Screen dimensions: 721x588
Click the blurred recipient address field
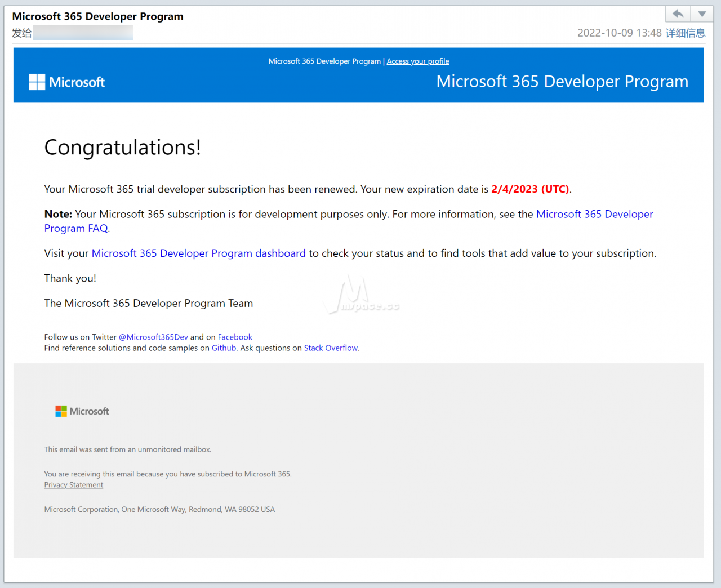coord(83,33)
